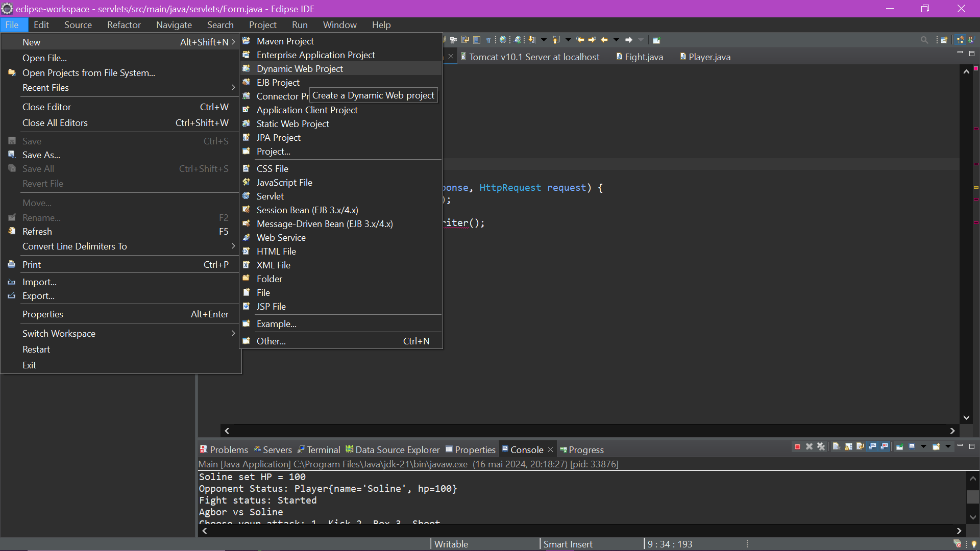Image resolution: width=980 pixels, height=551 pixels.
Task: Click the Servlet icon in New submenu
Action: click(x=246, y=196)
